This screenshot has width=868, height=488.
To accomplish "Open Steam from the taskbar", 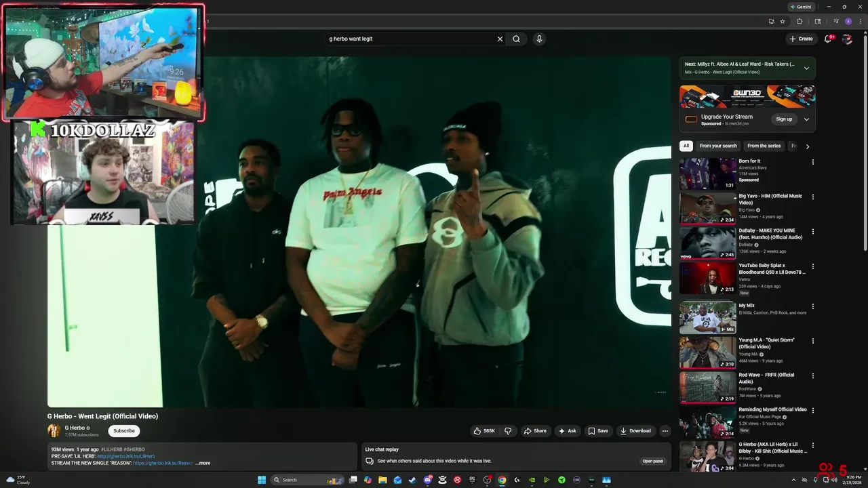I will pyautogui.click(x=412, y=480).
